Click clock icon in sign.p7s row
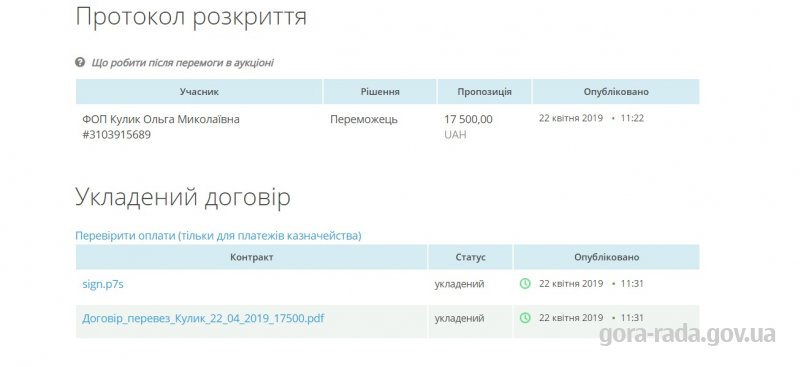Image resolution: width=800 pixels, height=367 pixels. [525, 283]
